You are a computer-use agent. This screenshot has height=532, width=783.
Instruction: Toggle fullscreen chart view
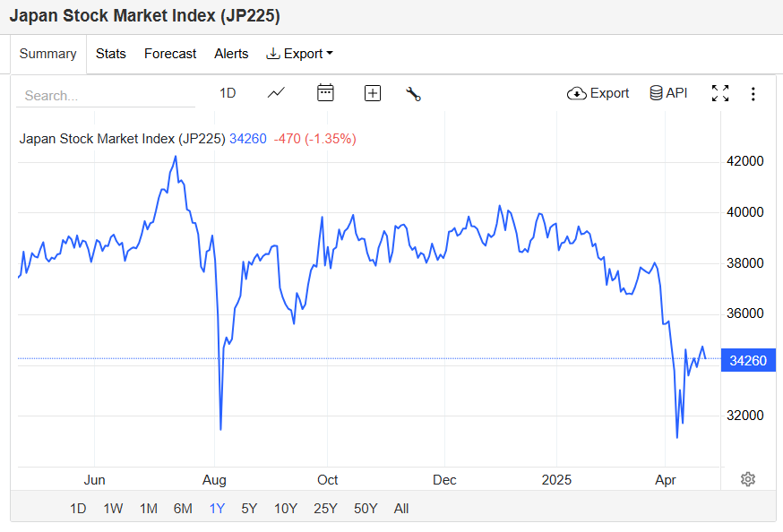click(x=720, y=93)
